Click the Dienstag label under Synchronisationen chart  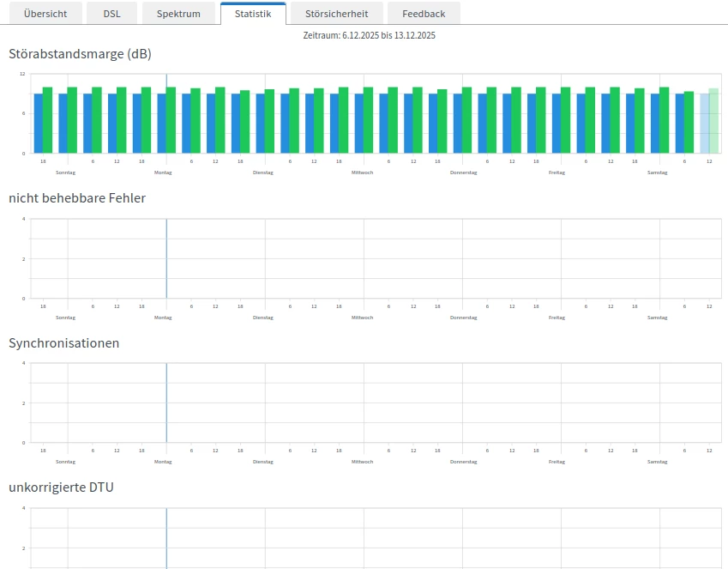pyautogui.click(x=262, y=462)
